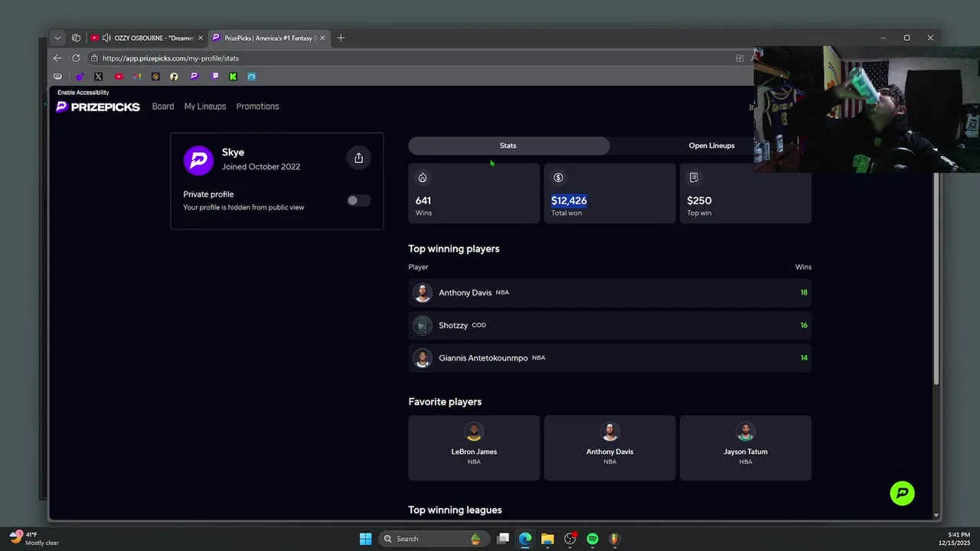Image resolution: width=980 pixels, height=551 pixels.
Task: Open the weather widget
Action: 34,539
